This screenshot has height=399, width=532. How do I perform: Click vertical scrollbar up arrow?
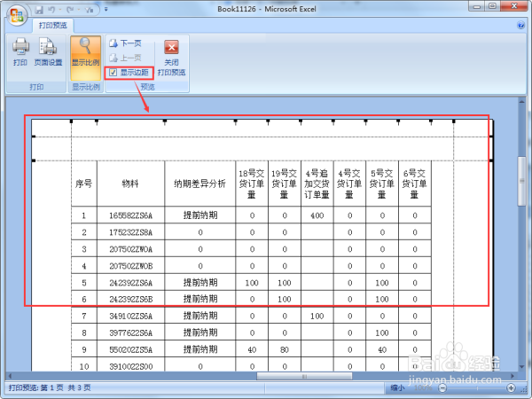click(522, 101)
